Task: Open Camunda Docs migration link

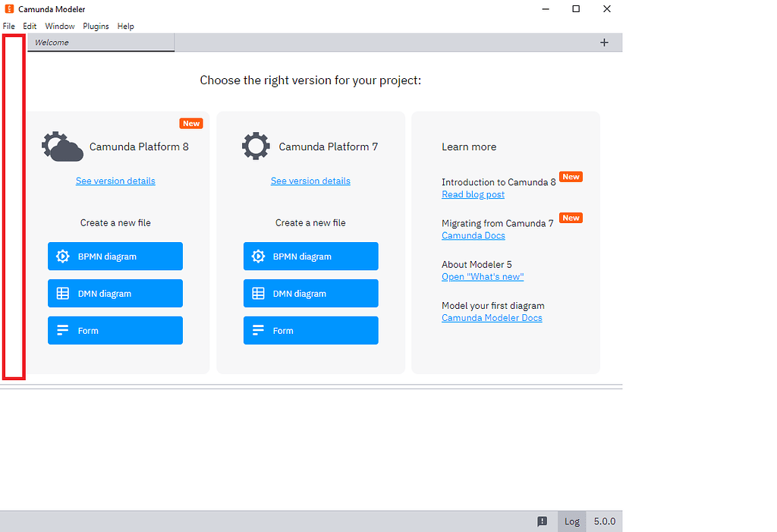Action: tap(473, 235)
